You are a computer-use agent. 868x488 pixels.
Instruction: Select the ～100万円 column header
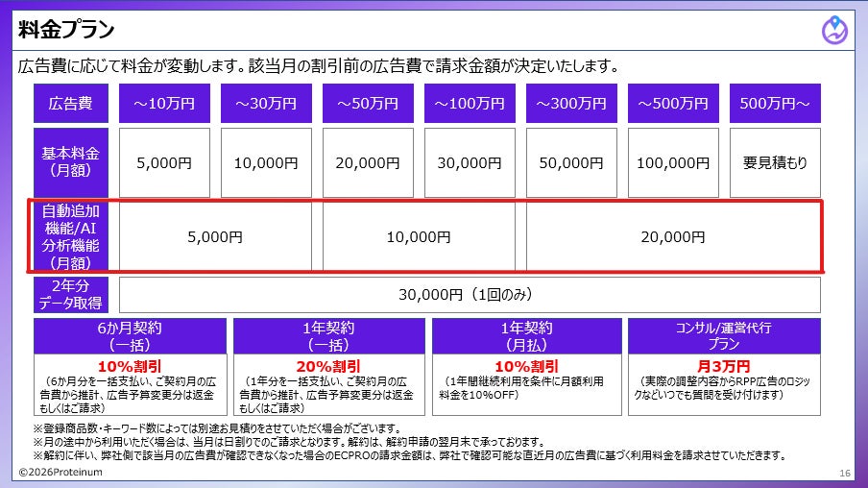(x=470, y=103)
